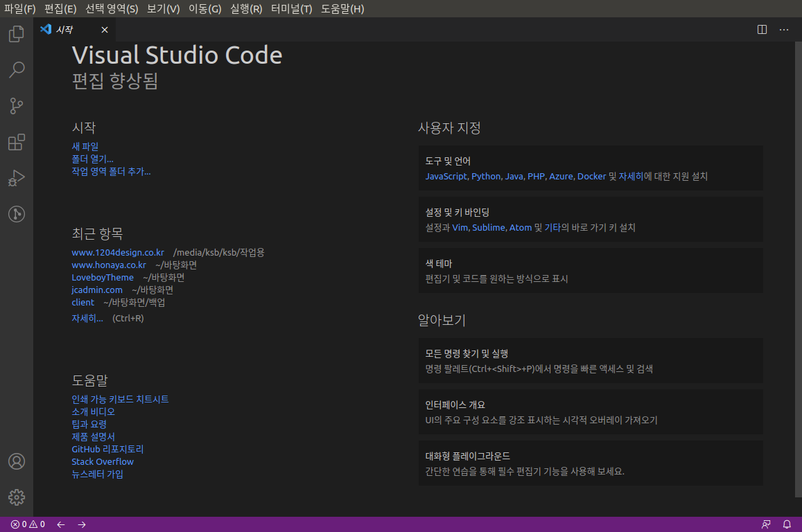Close the 시작 tab
Viewport: 802px width, 532px height.
105,30
